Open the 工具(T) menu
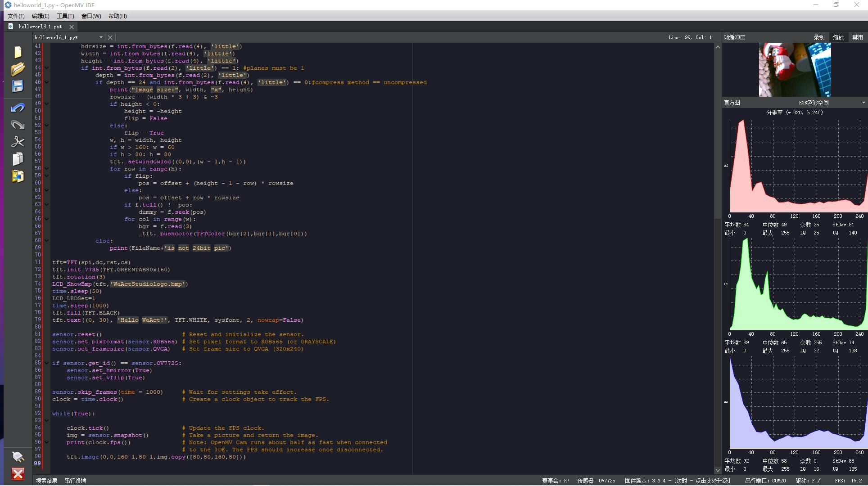The image size is (868, 486). pyautogui.click(x=65, y=16)
